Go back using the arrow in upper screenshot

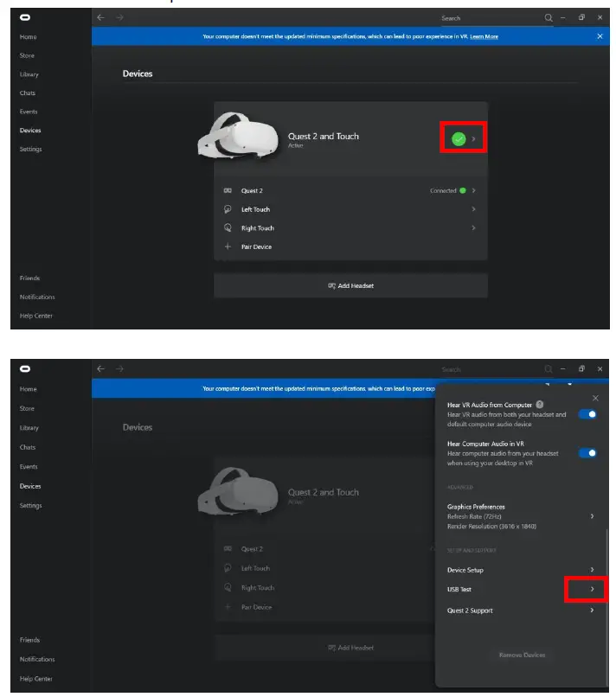point(101,17)
